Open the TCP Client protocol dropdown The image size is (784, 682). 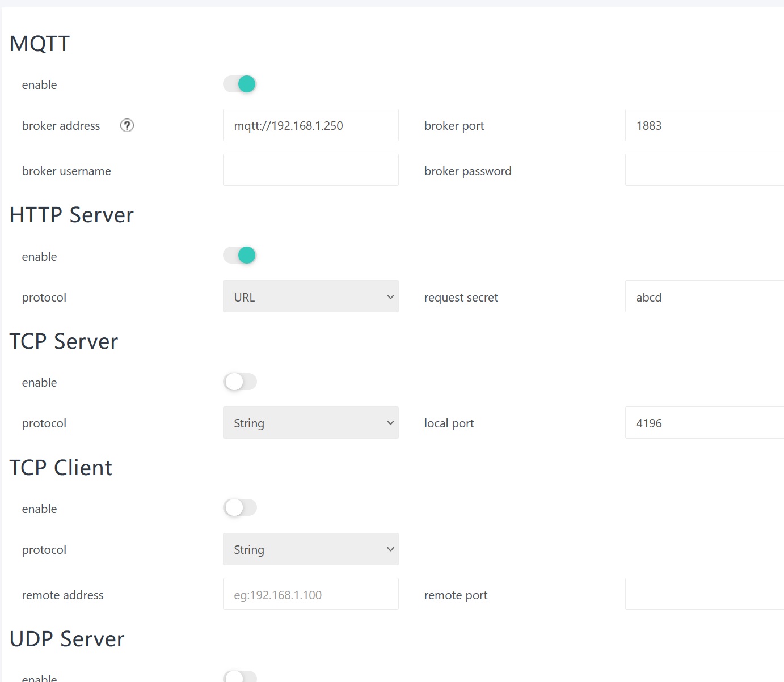click(x=310, y=549)
